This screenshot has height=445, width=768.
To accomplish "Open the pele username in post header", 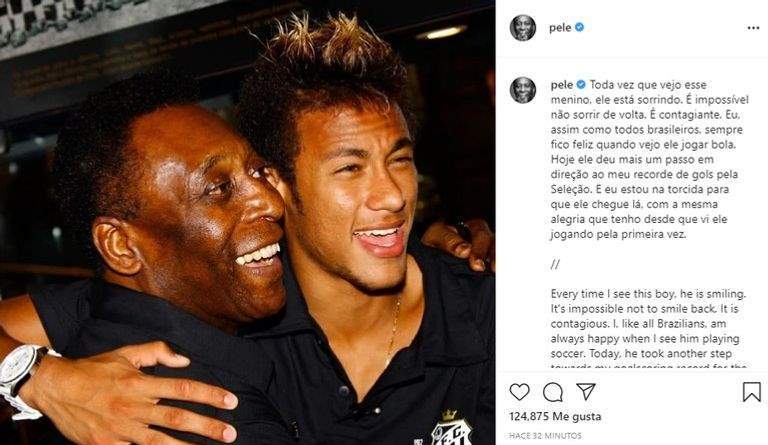I will 560,27.
